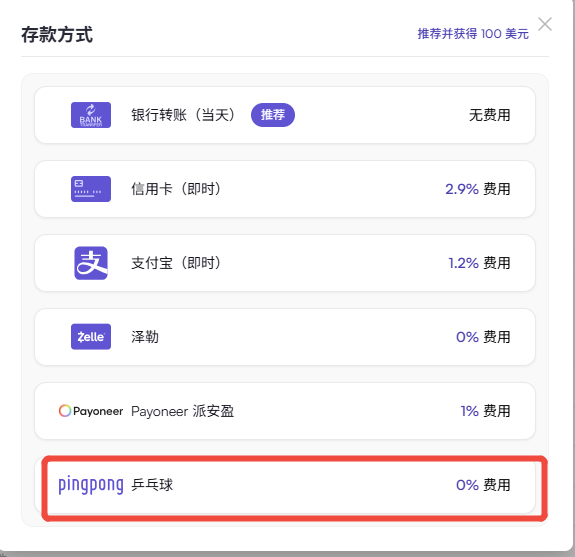Click the pingpong logo
575x557 pixels.
[x=91, y=485]
